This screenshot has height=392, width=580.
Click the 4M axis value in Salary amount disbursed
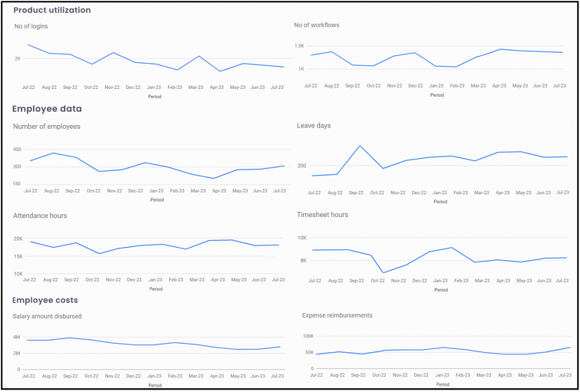pos(17,337)
